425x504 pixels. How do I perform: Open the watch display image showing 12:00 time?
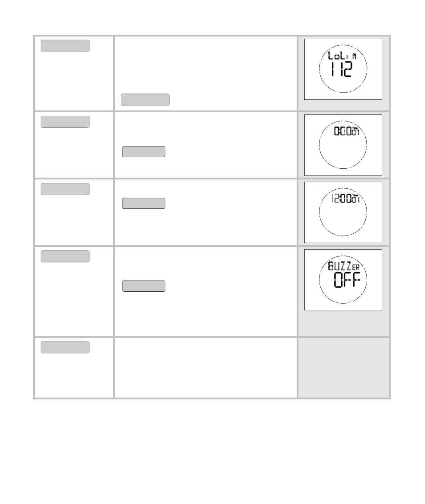343,212
